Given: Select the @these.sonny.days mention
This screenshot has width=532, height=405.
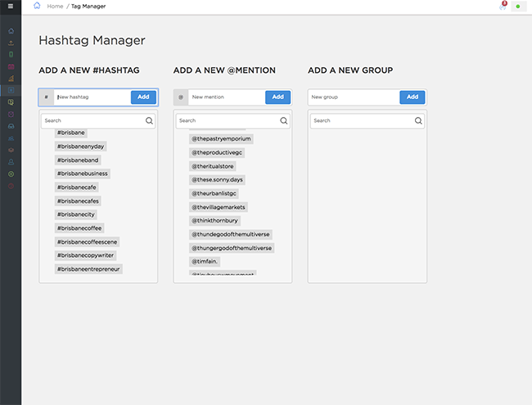Looking at the screenshot, I should click(x=217, y=180).
